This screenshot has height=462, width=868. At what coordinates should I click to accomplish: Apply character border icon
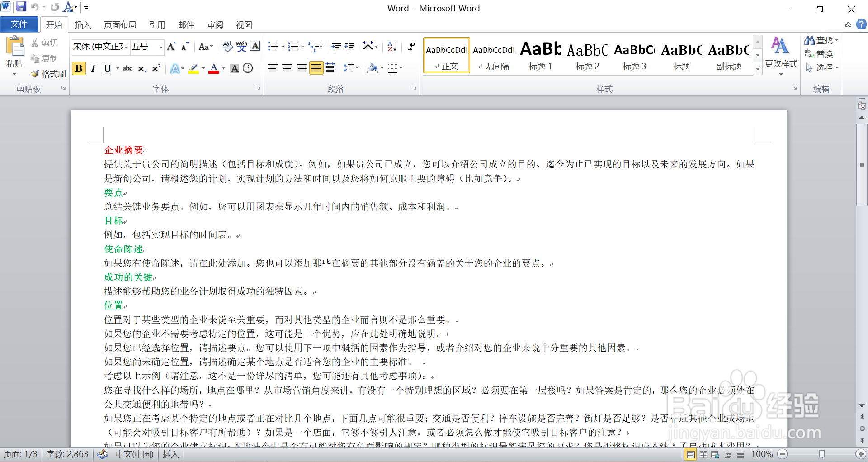[x=255, y=46]
